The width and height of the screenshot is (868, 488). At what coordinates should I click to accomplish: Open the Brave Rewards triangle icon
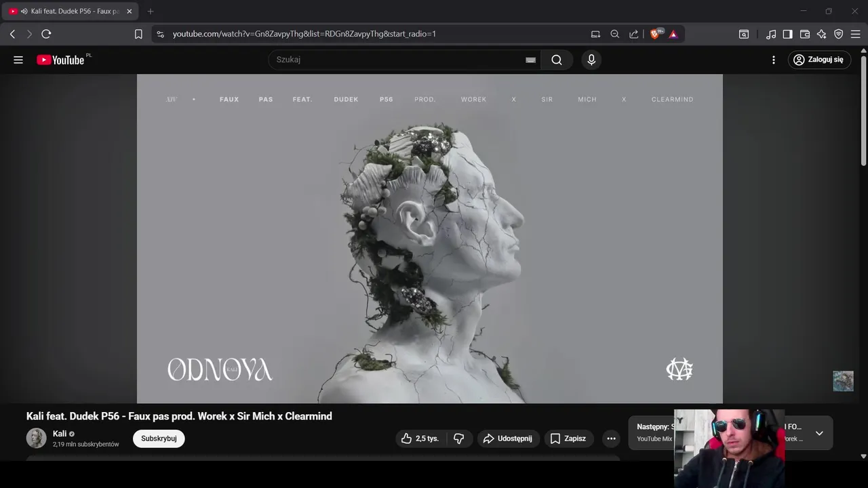pyautogui.click(x=673, y=34)
